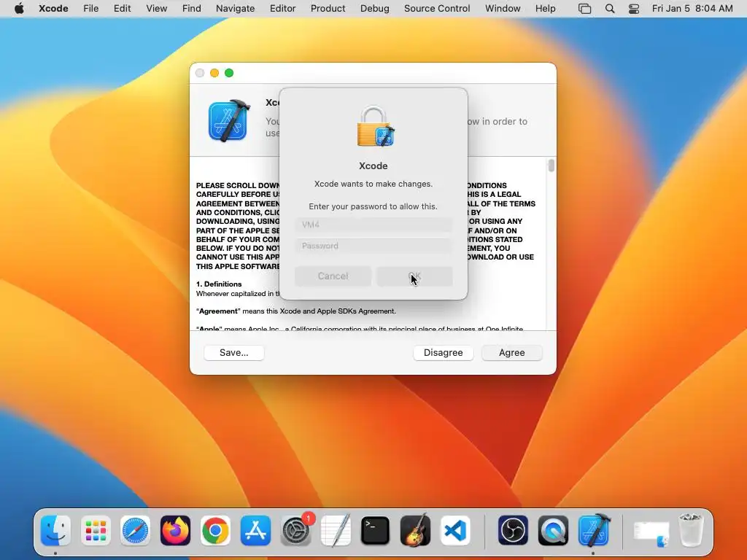Click the Disagree button

coord(443,352)
